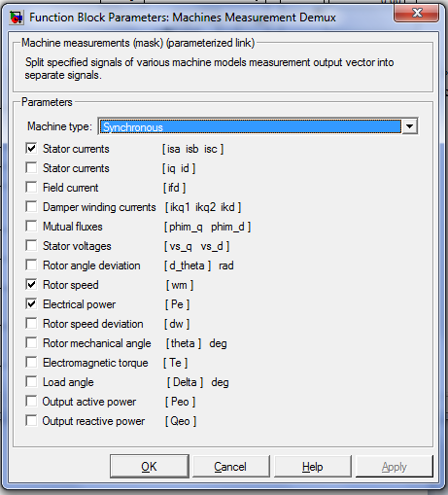Image resolution: width=448 pixels, height=495 pixels.
Task: Check Damper winding currents option
Action: coord(31,207)
